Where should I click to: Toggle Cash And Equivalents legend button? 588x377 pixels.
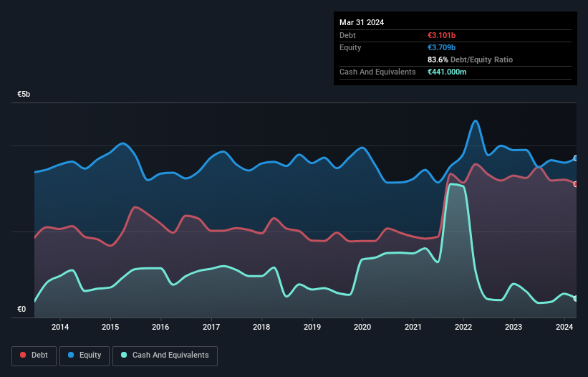(x=165, y=355)
